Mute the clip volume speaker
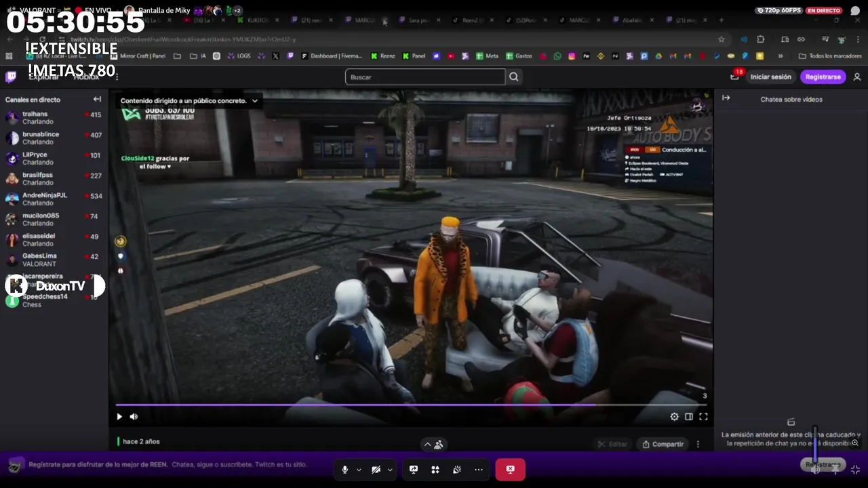Screen dimensions: 868x488 [x=134, y=417]
